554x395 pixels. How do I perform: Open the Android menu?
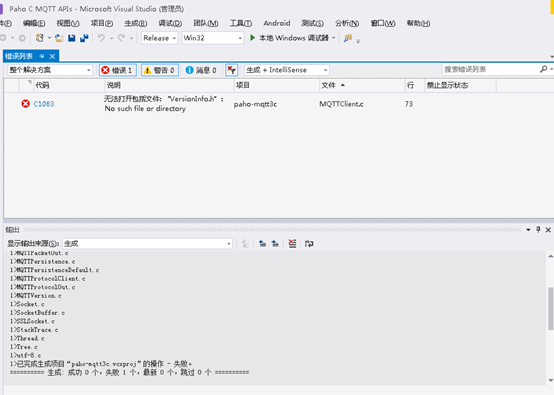point(277,23)
